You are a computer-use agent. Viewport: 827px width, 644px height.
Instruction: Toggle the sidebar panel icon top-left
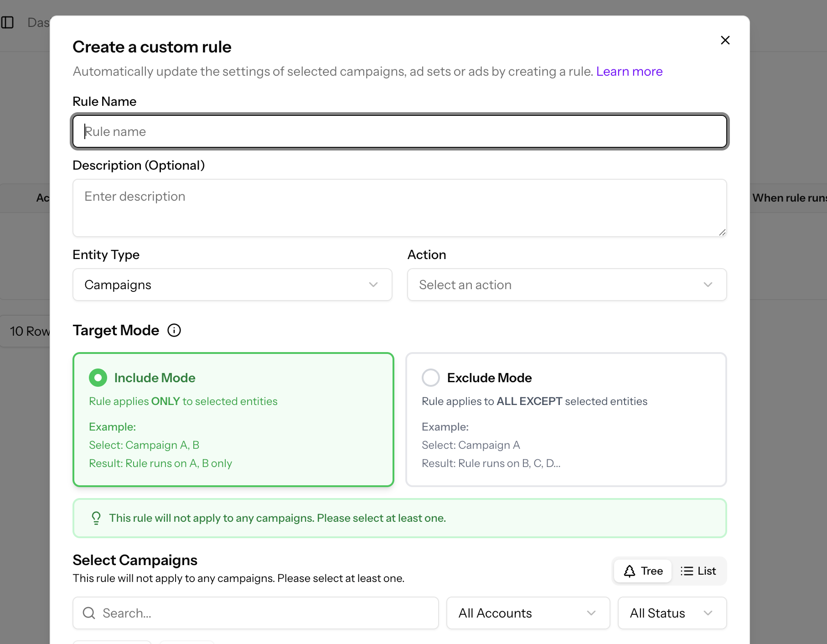click(8, 22)
